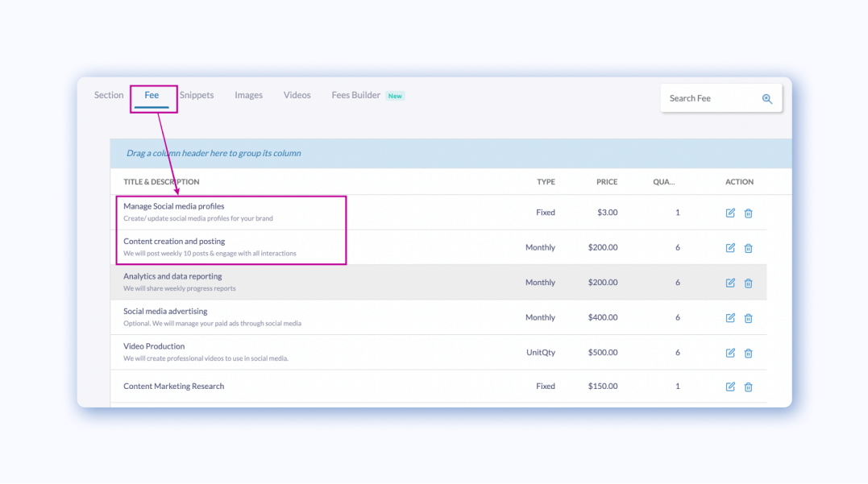
Task: Delete the Social media advertising fee
Action: (x=748, y=317)
